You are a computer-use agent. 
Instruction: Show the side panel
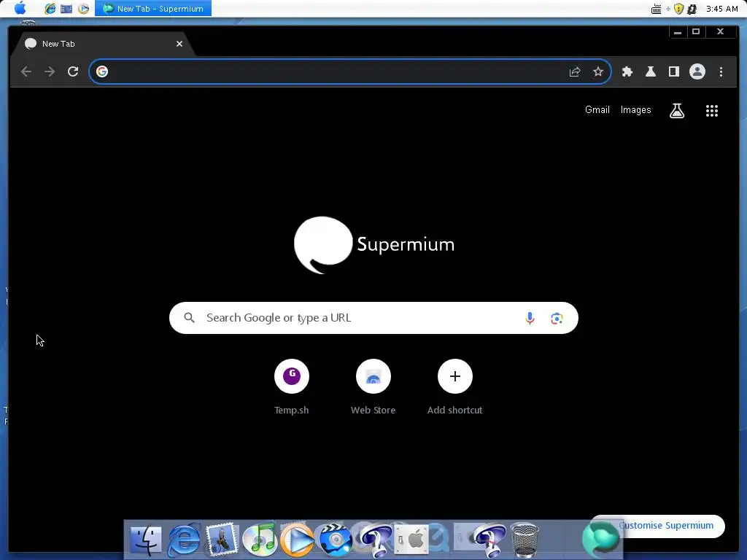click(x=673, y=71)
